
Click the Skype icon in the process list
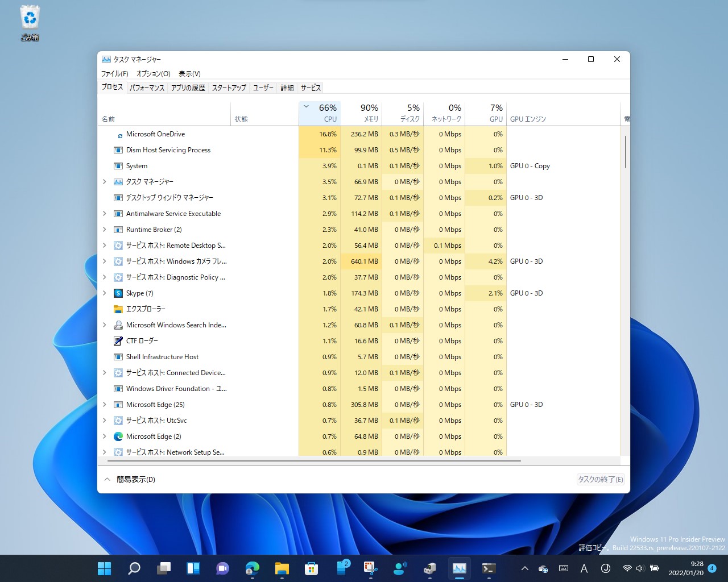[x=118, y=293]
